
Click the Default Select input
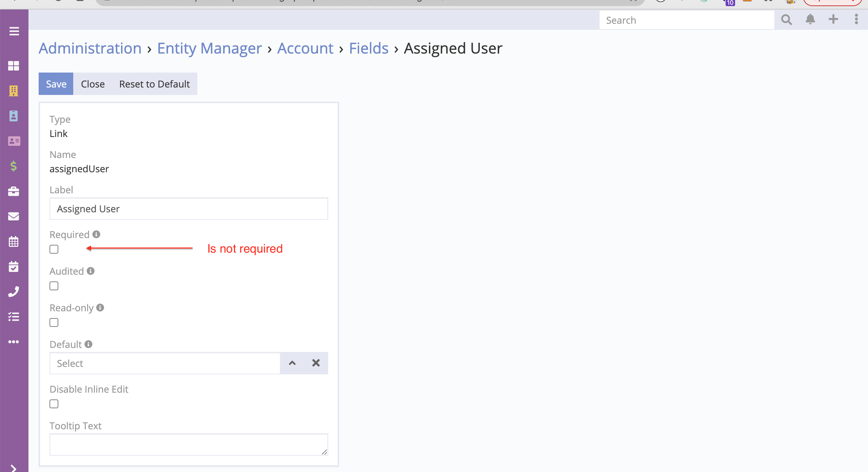165,363
